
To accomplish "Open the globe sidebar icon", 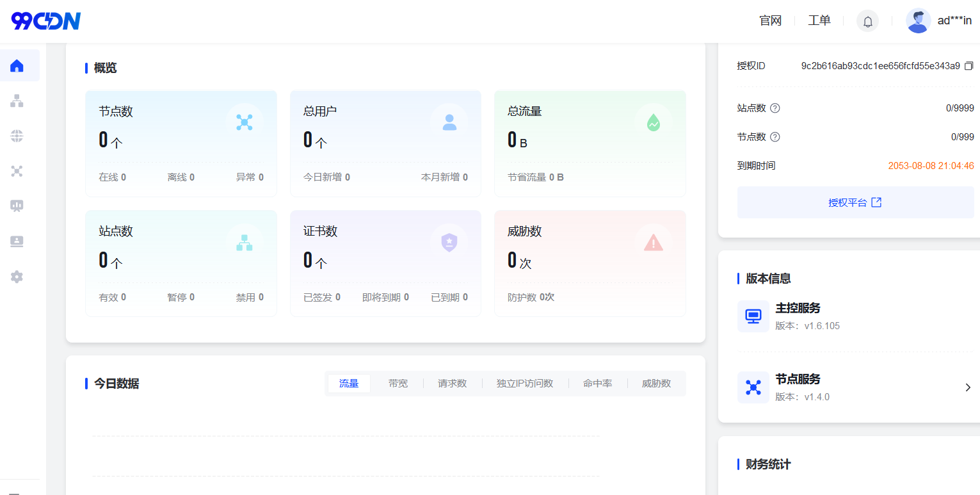I will (17, 136).
